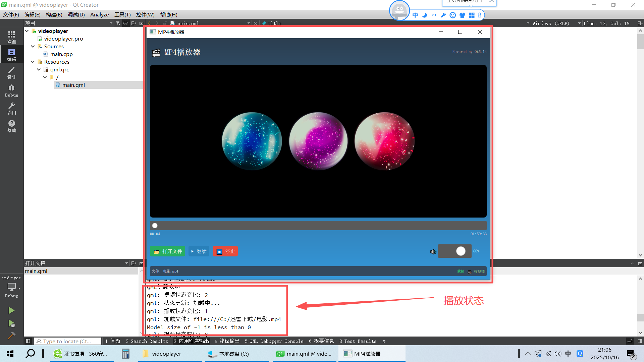The height and width of the screenshot is (362, 644).
Task: Collapse the Sources tree folder
Action: 33,46
